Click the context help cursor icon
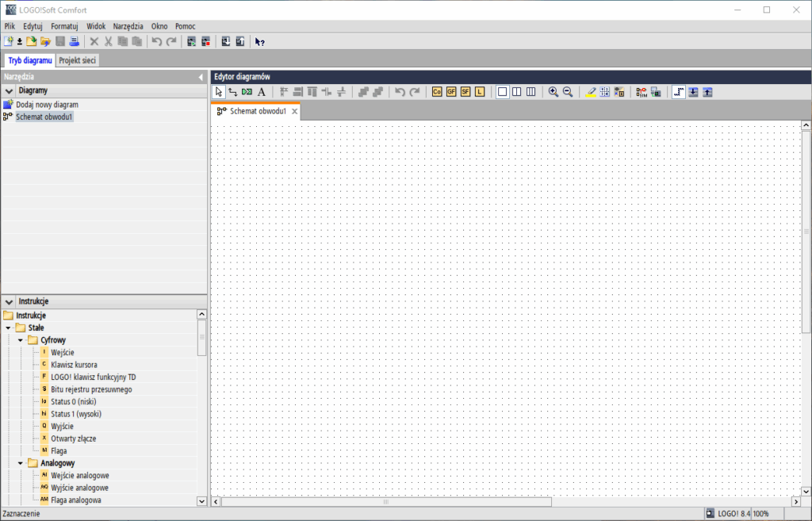Screen dimensions: 812x521 coord(260,41)
